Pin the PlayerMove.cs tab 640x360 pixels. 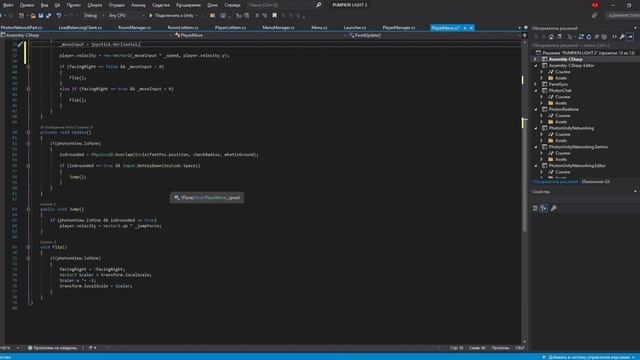tap(464, 28)
